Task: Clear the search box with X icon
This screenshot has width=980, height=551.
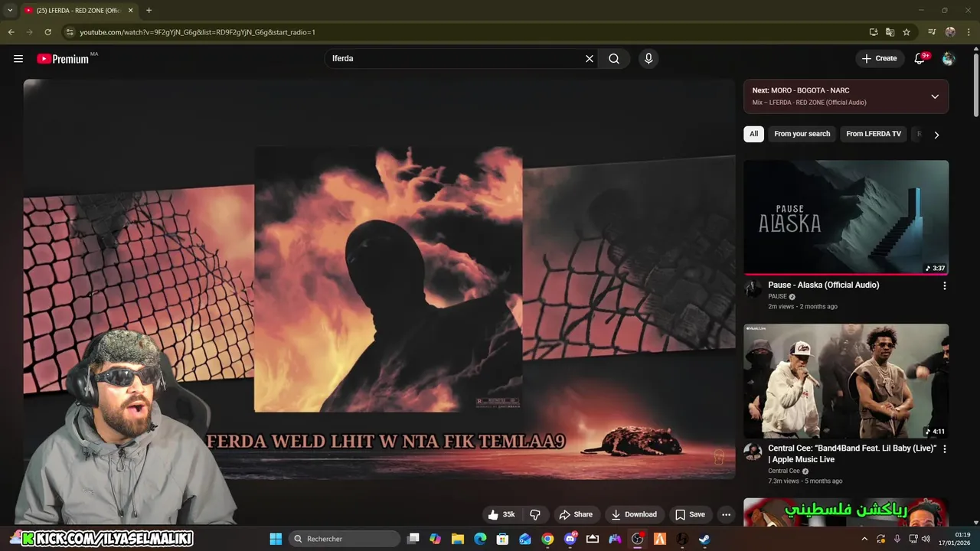Action: (590, 58)
